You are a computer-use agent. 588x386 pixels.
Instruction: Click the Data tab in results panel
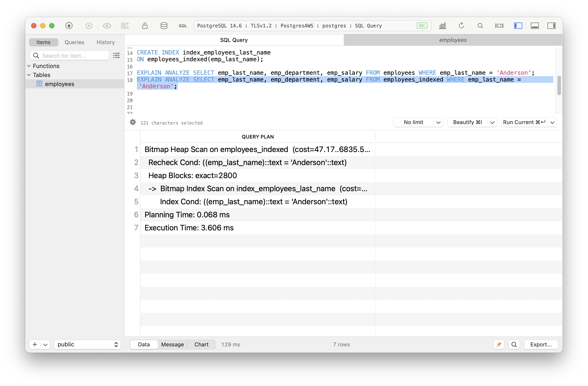(x=143, y=344)
